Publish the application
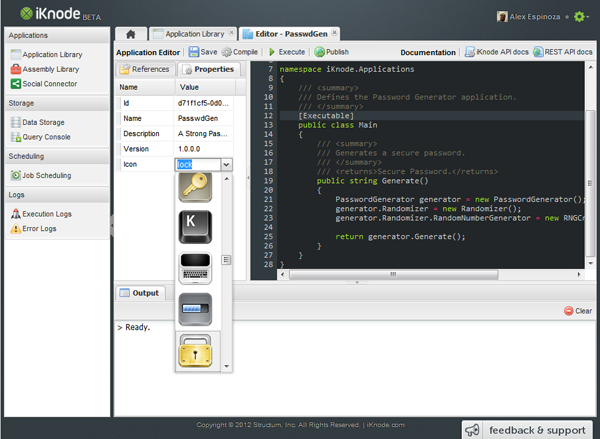 pyautogui.click(x=331, y=52)
